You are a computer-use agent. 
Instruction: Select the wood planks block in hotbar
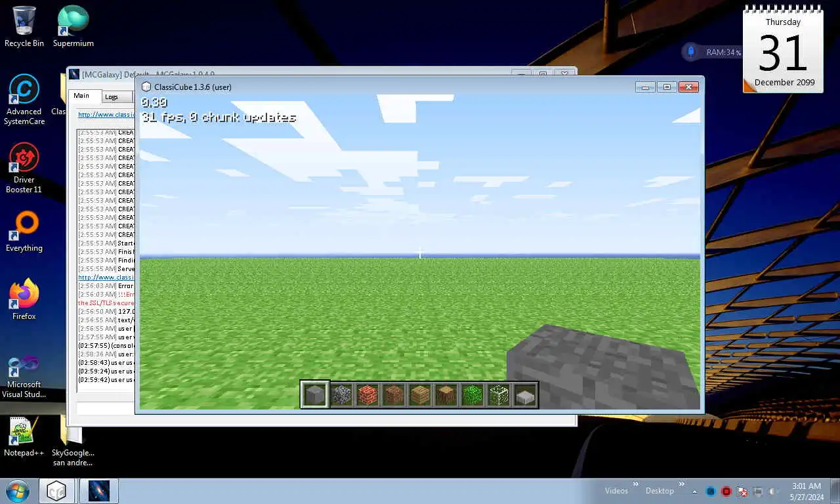pyautogui.click(x=420, y=395)
